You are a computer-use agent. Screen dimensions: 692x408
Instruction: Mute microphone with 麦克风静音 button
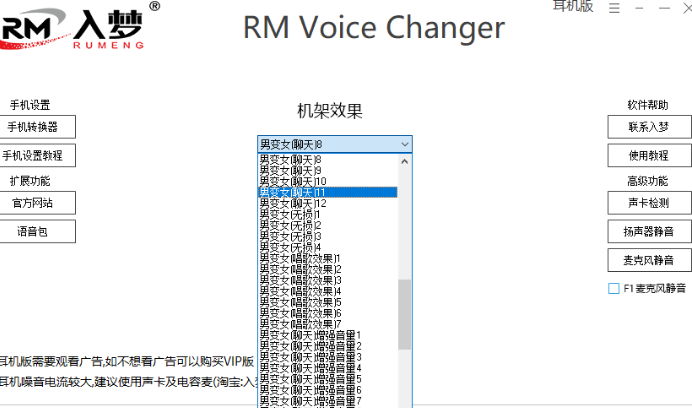point(649,260)
